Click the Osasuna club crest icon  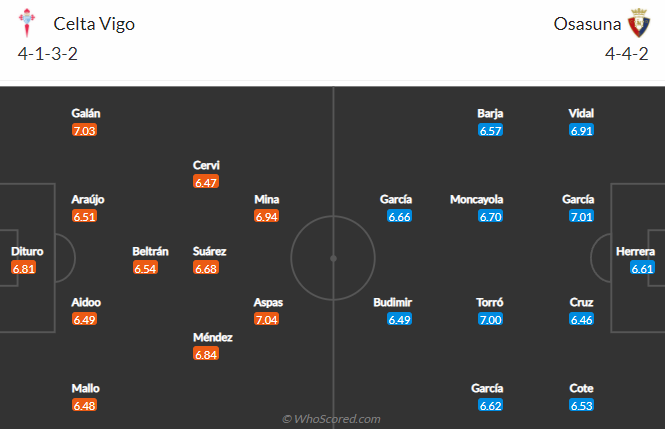(639, 23)
